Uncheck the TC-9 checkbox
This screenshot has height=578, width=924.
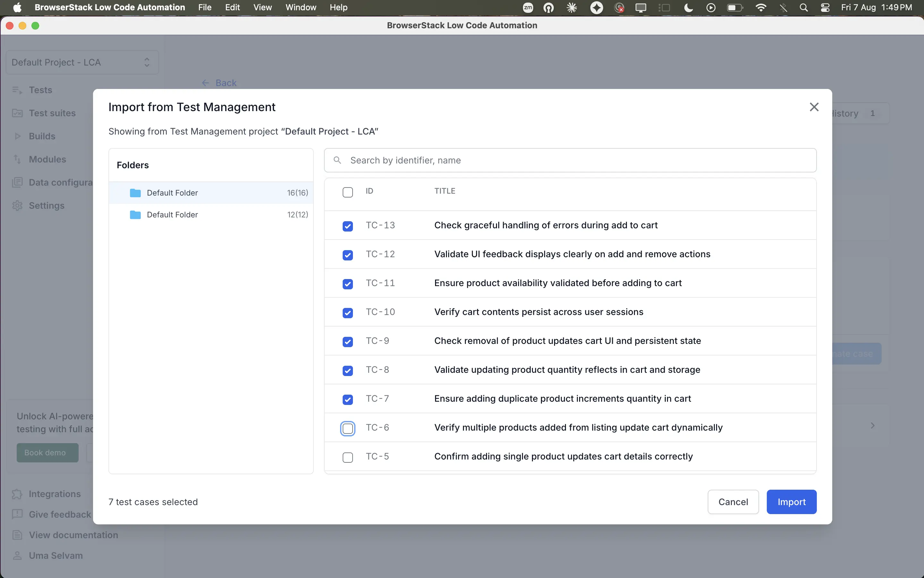[x=347, y=342]
